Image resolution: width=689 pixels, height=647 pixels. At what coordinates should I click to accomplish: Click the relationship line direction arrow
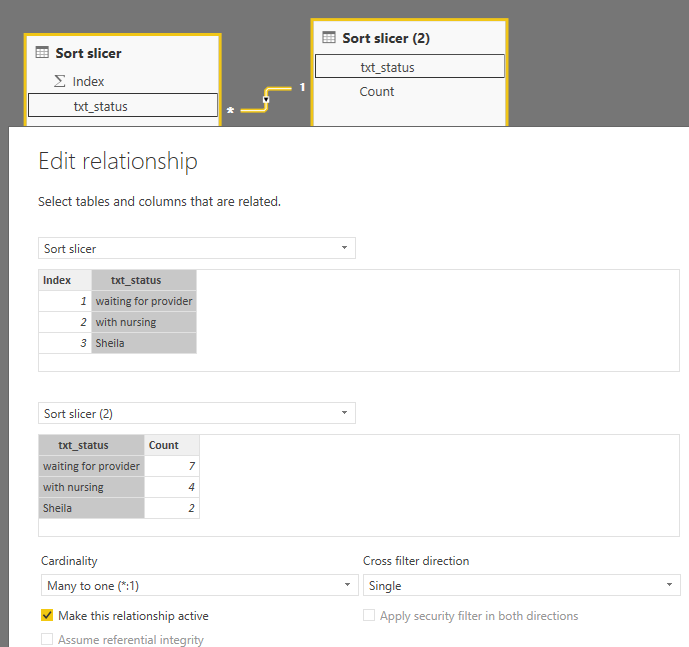266,100
